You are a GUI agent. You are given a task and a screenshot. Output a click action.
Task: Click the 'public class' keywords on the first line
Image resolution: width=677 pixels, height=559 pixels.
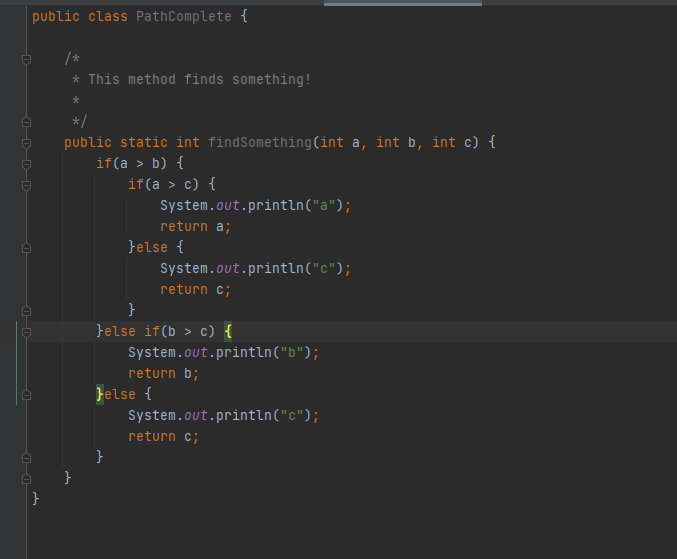click(80, 17)
